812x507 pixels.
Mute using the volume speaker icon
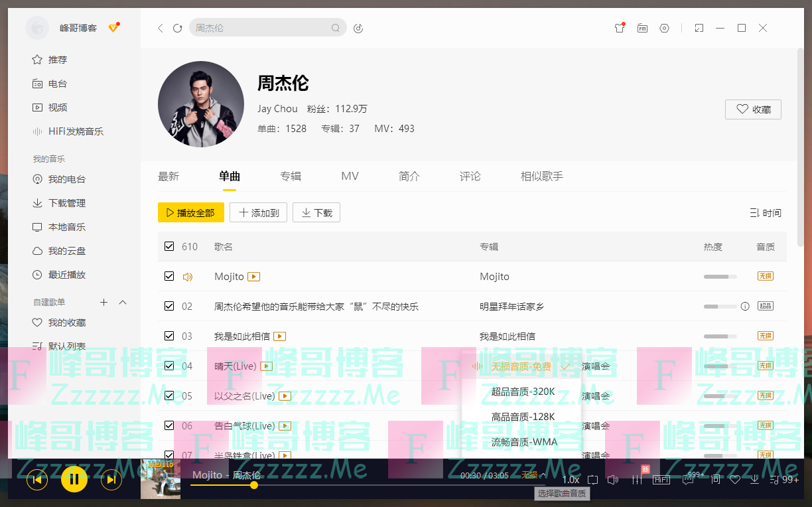[613, 480]
